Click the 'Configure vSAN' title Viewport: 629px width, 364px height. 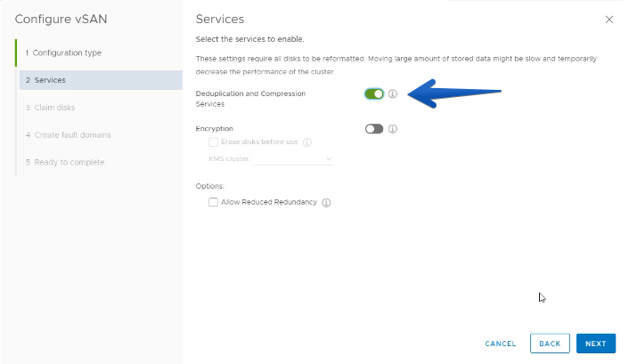coord(61,20)
